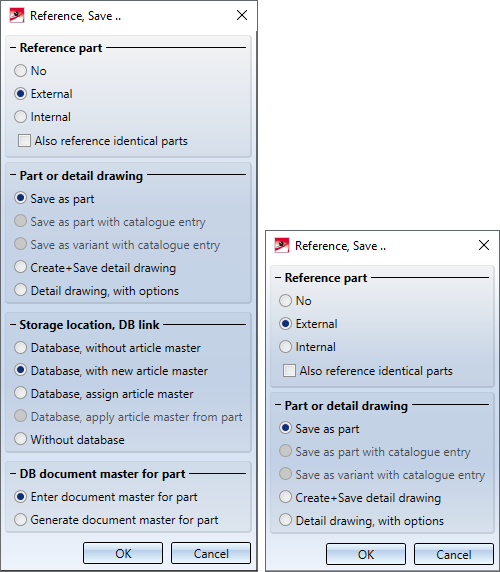The image size is (500, 572).
Task: Click the app icon in right dialog title bar
Action: click(x=282, y=246)
